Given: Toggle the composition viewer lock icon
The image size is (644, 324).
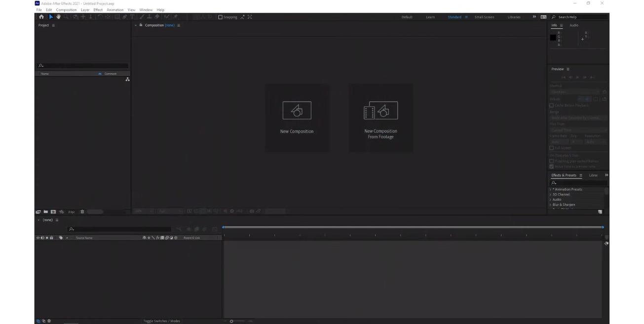Looking at the screenshot, I should coord(141,25).
